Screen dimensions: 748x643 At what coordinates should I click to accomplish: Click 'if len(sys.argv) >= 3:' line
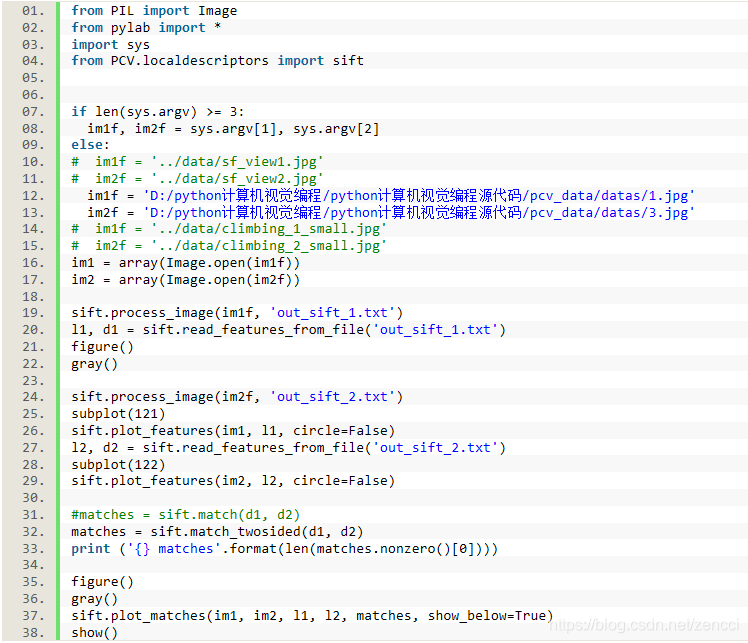coord(157,112)
